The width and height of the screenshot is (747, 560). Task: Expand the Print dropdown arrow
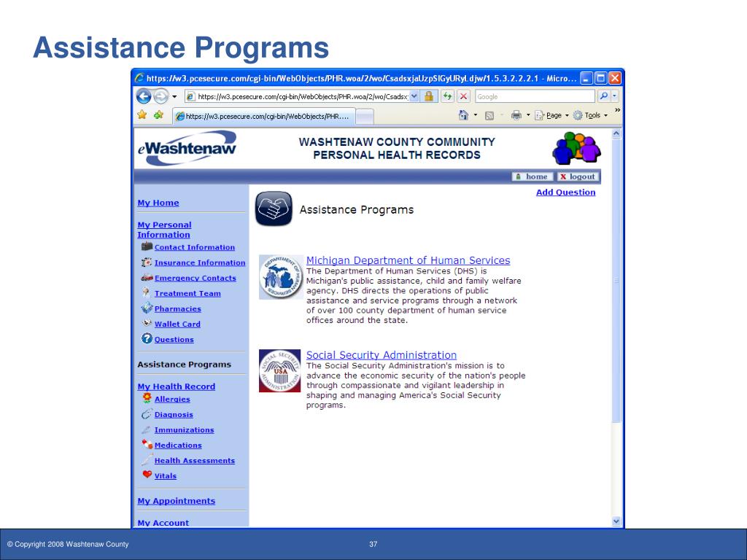528,115
